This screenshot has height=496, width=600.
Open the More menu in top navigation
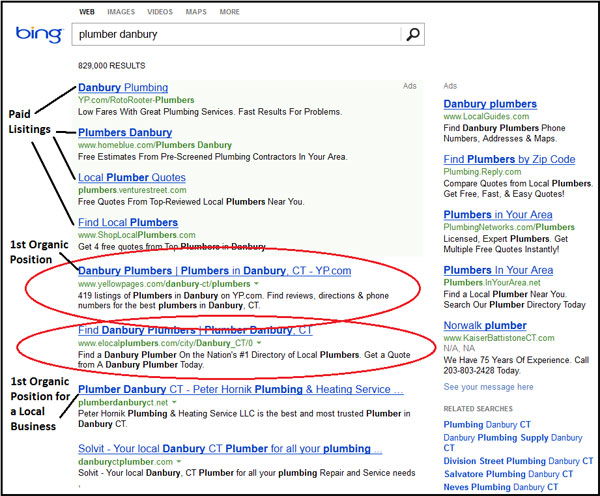click(230, 12)
